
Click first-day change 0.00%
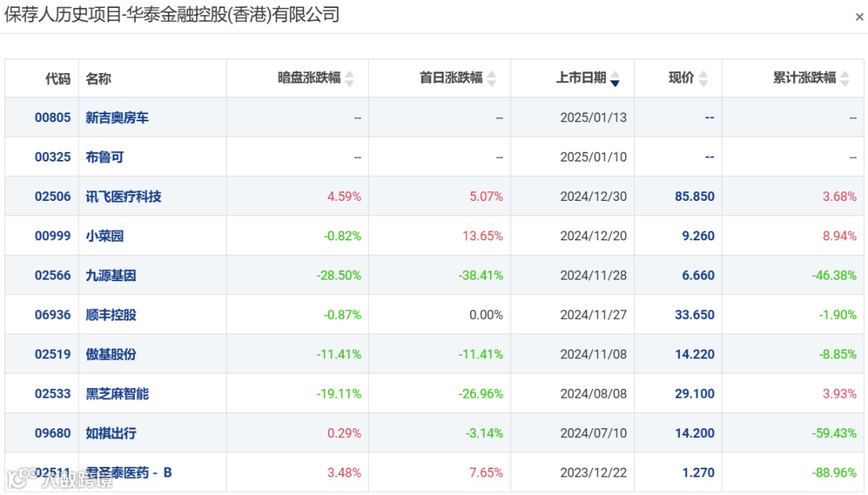pyautogui.click(x=486, y=314)
